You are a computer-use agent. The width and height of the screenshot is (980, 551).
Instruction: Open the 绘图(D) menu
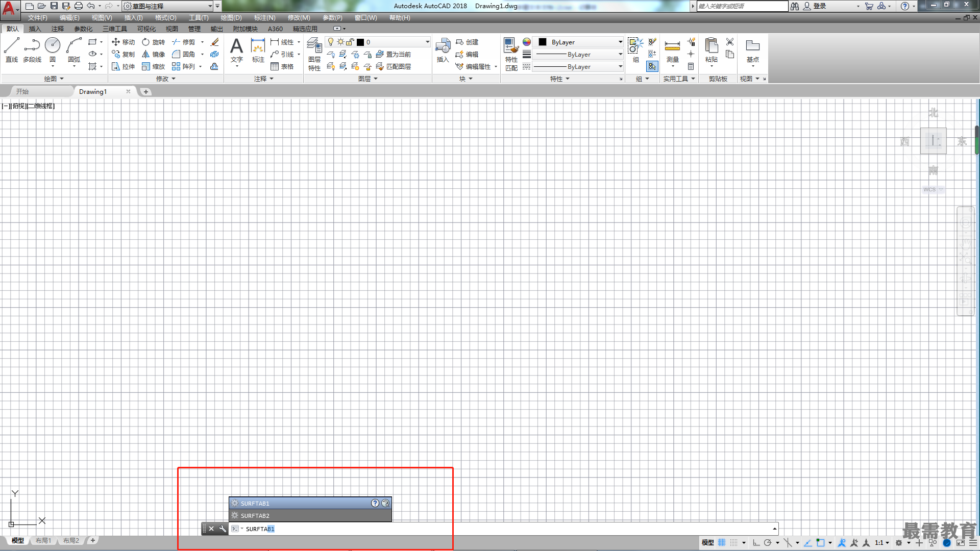pos(231,17)
